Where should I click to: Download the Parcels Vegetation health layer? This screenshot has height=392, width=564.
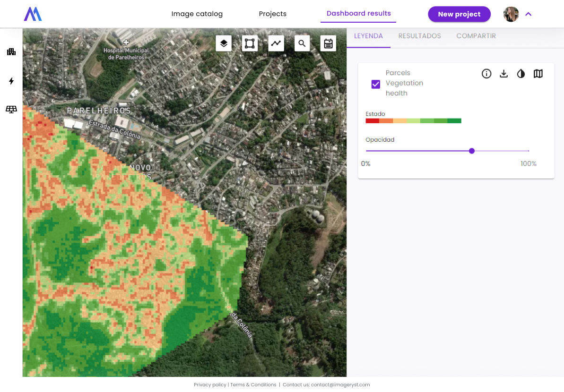pos(503,74)
